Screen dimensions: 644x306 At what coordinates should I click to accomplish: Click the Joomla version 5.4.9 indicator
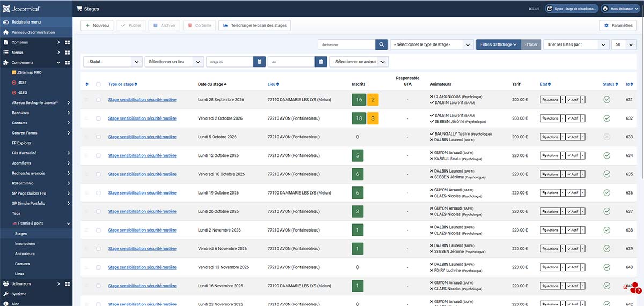(x=534, y=9)
